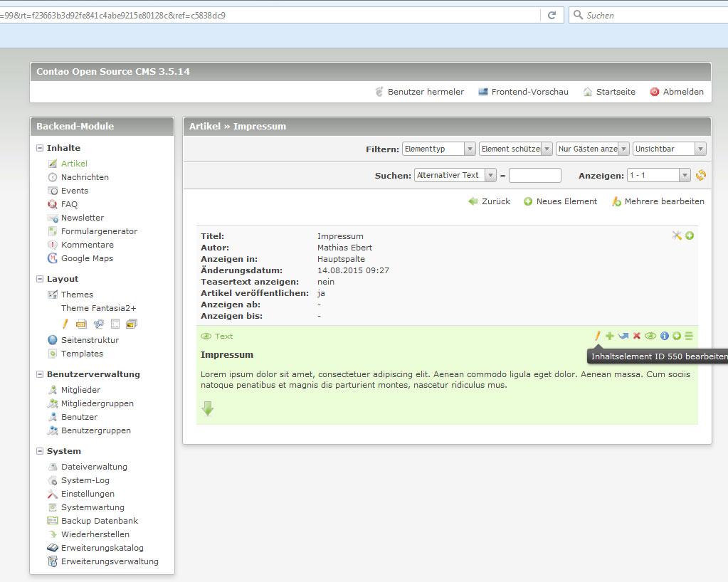Collapse the Inhalte module group
Screen dimensions: 728x582
pyautogui.click(x=41, y=148)
